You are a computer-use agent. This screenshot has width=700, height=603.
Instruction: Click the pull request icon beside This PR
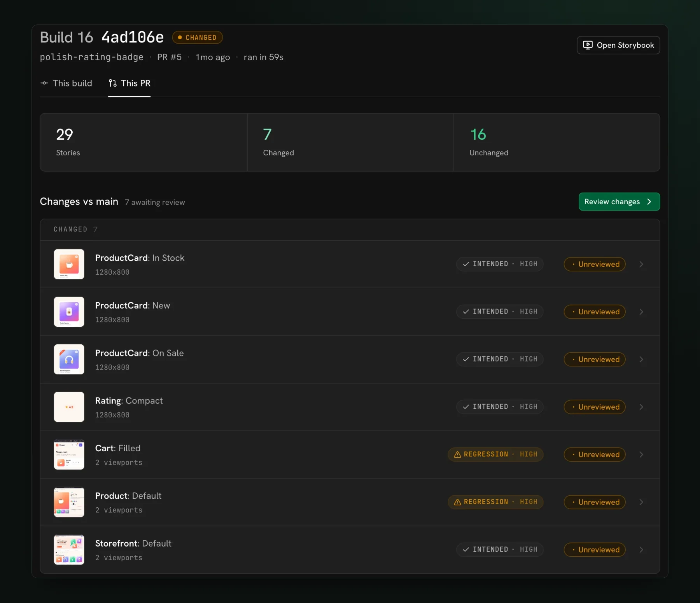[113, 83]
